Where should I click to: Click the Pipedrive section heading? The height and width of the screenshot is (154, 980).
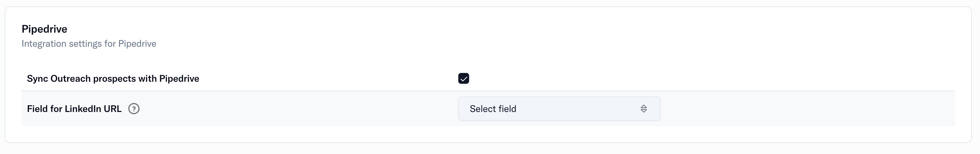(x=44, y=29)
